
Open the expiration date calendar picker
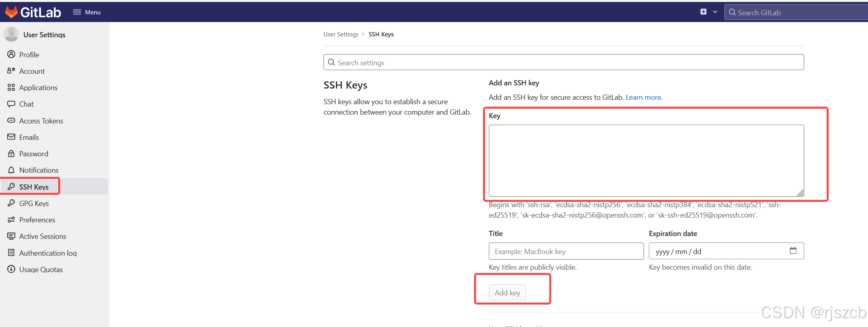pyautogui.click(x=793, y=250)
